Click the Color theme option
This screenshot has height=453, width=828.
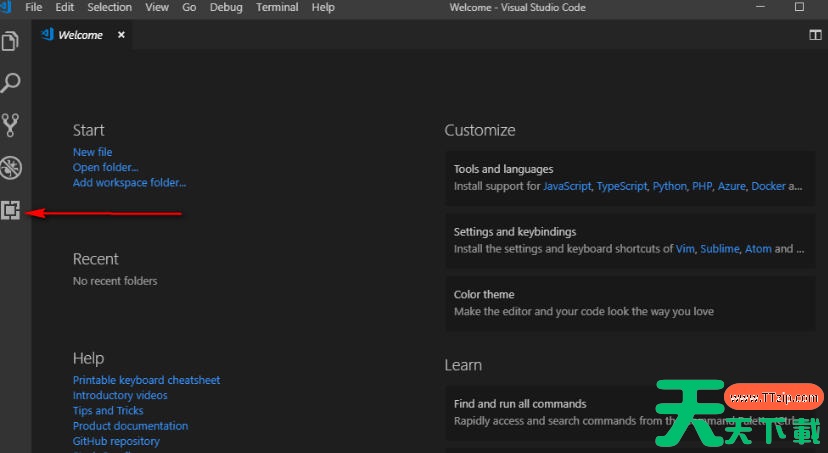pyautogui.click(x=484, y=294)
